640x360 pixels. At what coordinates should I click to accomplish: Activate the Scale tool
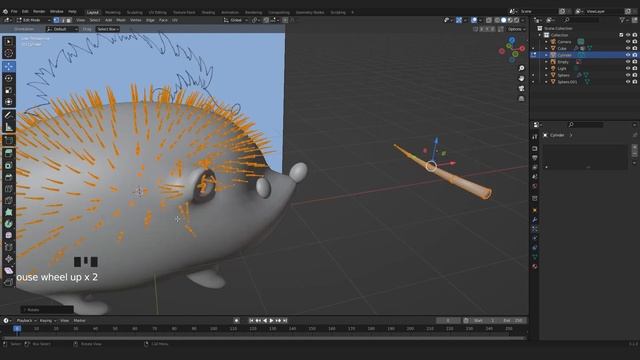(x=9, y=90)
